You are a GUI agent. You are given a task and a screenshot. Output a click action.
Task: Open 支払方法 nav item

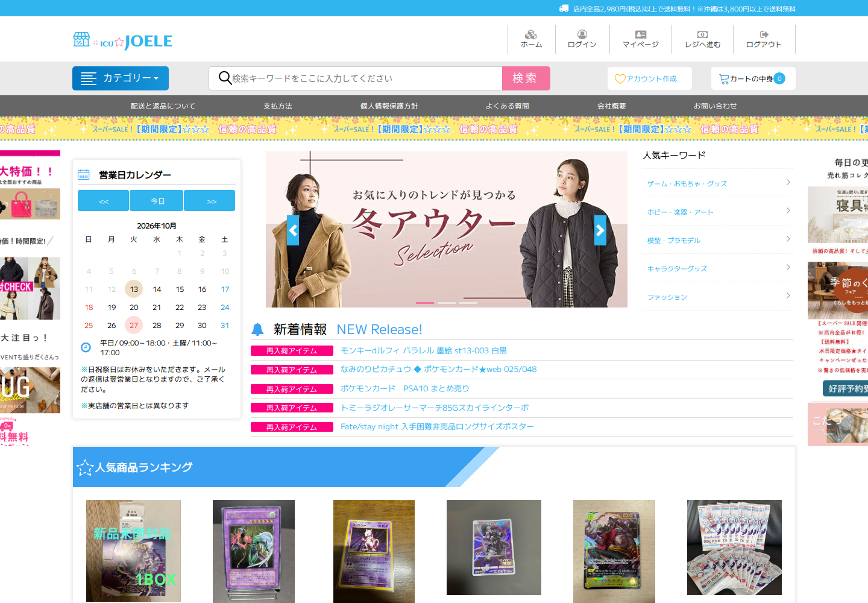click(x=278, y=106)
